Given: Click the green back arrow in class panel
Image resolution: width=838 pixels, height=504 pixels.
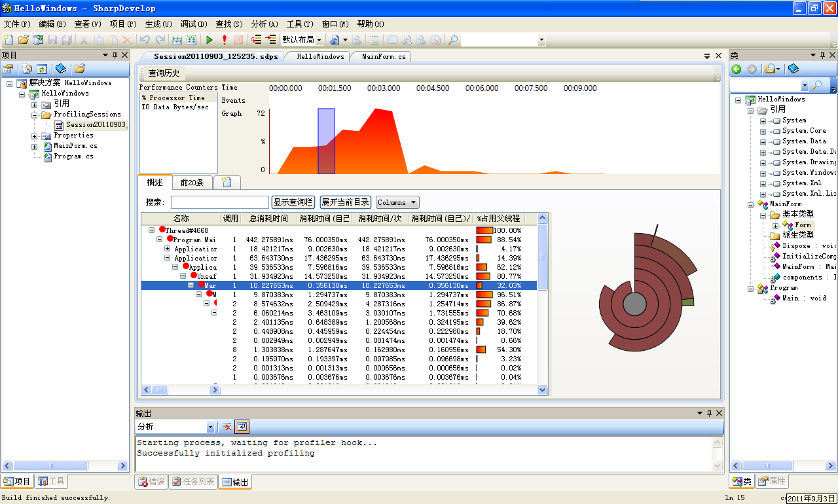Looking at the screenshot, I should pyautogui.click(x=737, y=69).
